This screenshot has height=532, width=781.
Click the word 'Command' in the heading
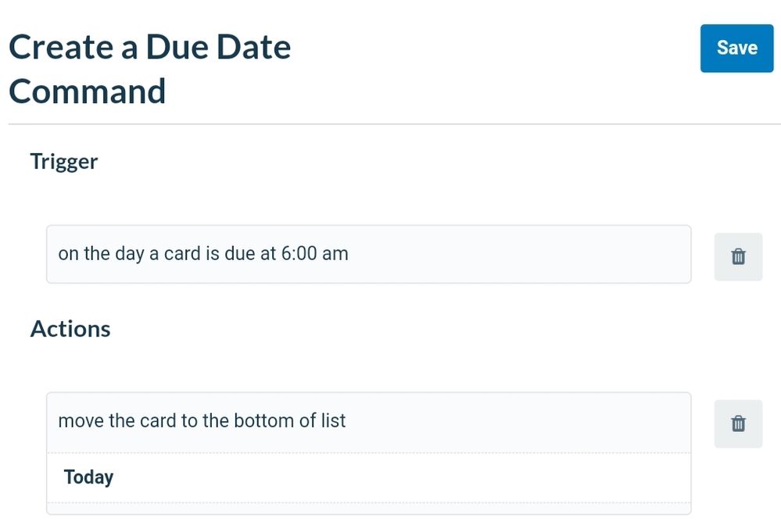[87, 91]
